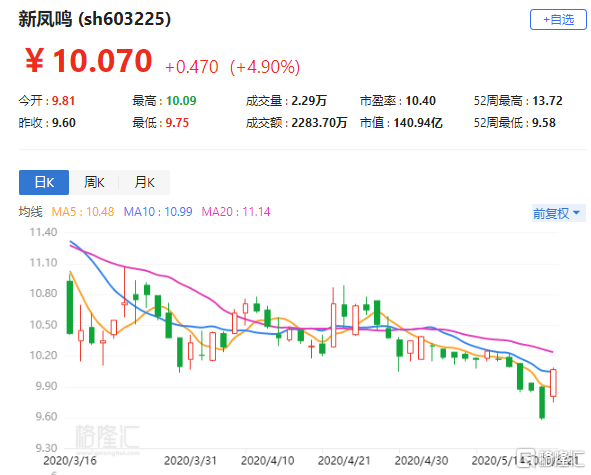Click the volume value 2.29万
Image resolution: width=591 pixels, height=475 pixels.
[309, 101]
